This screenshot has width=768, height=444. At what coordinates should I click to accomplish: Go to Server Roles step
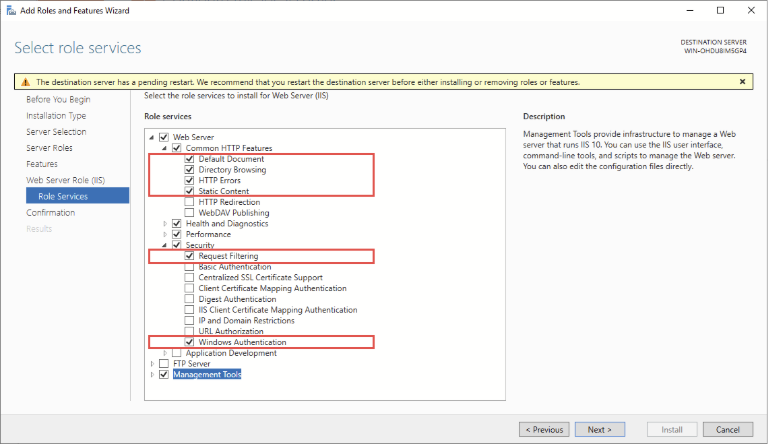(x=49, y=148)
